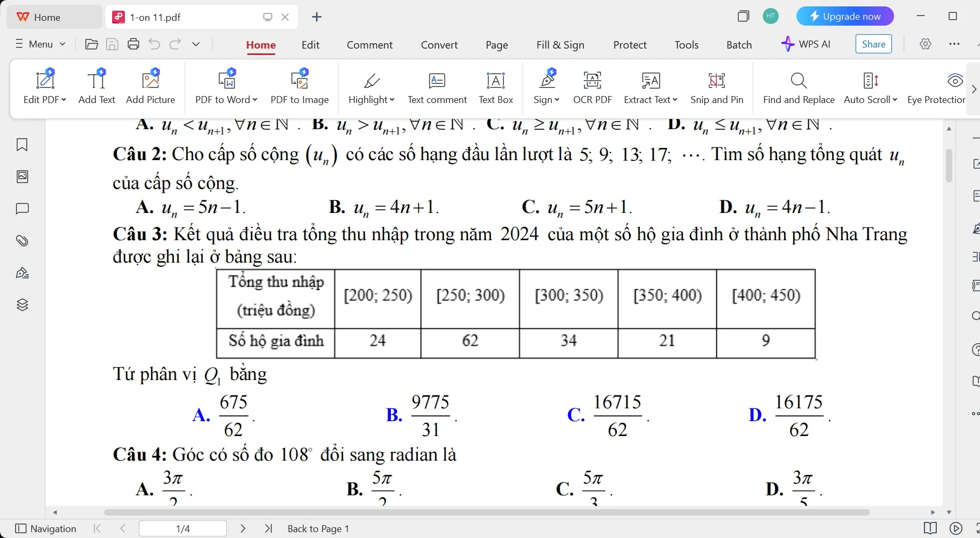The width and height of the screenshot is (980, 538).
Task: Open the bookmark panel in sidebar
Action: click(22, 145)
